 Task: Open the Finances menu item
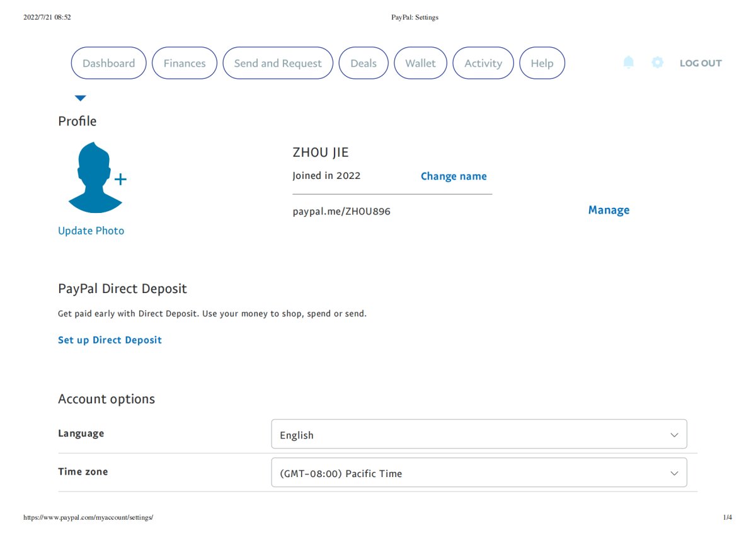click(185, 63)
